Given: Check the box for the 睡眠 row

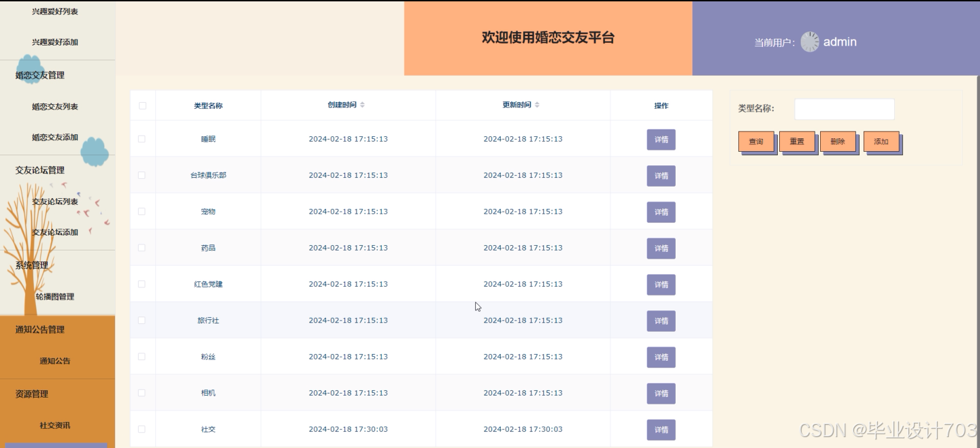Looking at the screenshot, I should point(142,139).
